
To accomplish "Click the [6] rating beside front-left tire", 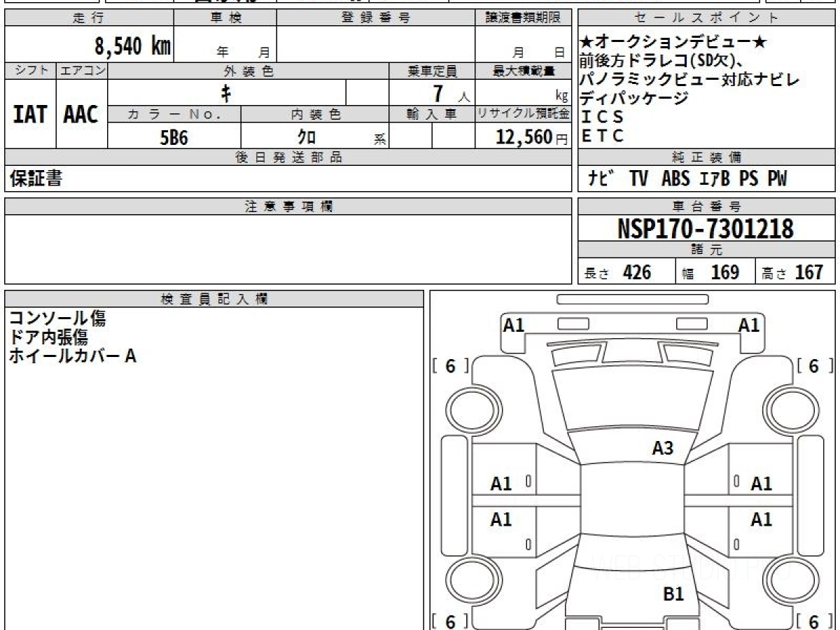I will click(450, 365).
